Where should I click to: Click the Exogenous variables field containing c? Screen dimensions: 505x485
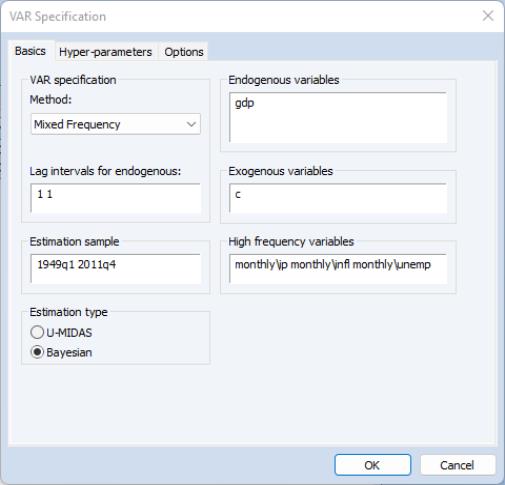pos(338,198)
